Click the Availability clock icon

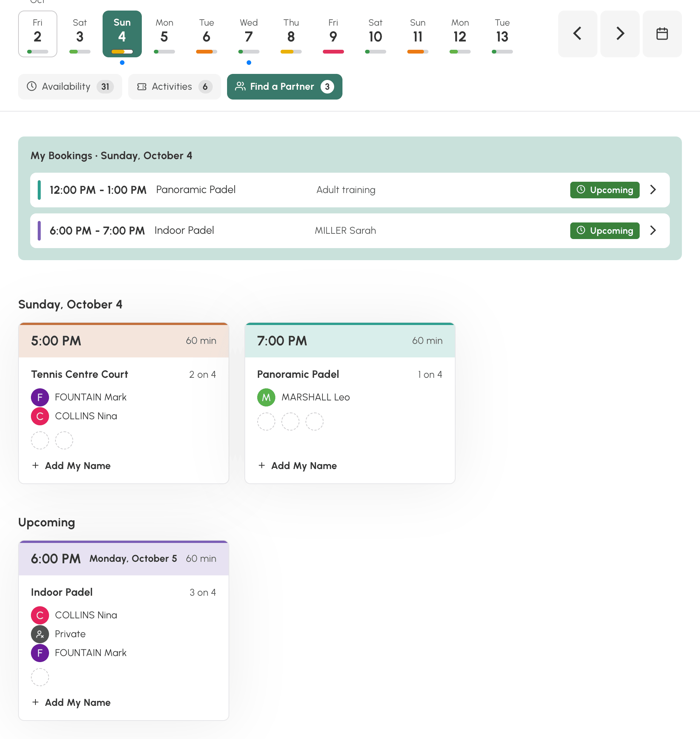coord(32,86)
